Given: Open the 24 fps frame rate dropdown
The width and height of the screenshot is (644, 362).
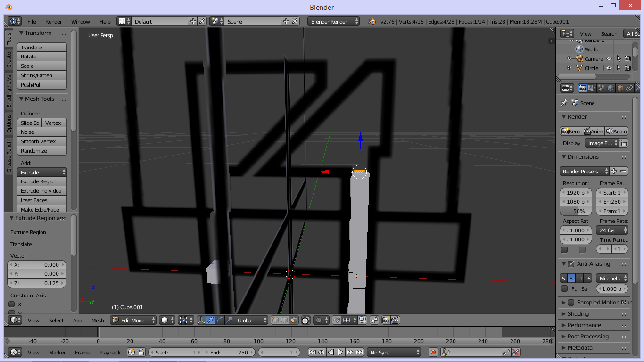Looking at the screenshot, I should pyautogui.click(x=612, y=230).
